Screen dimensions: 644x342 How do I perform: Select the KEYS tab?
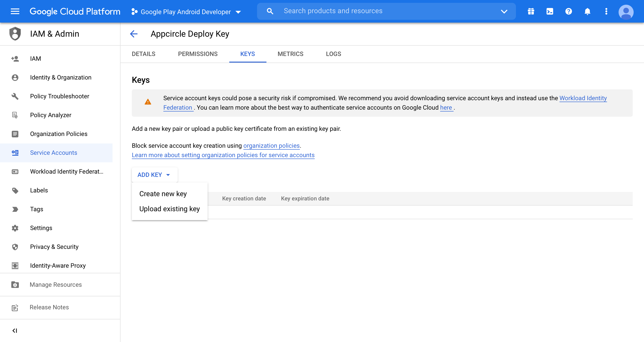[x=247, y=54]
